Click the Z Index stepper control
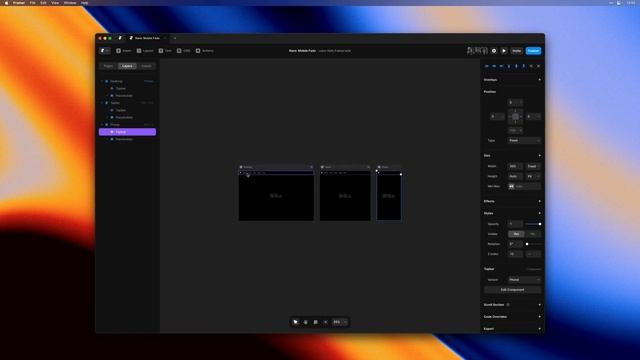Image resolution: width=640 pixels, height=360 pixels. click(x=533, y=254)
